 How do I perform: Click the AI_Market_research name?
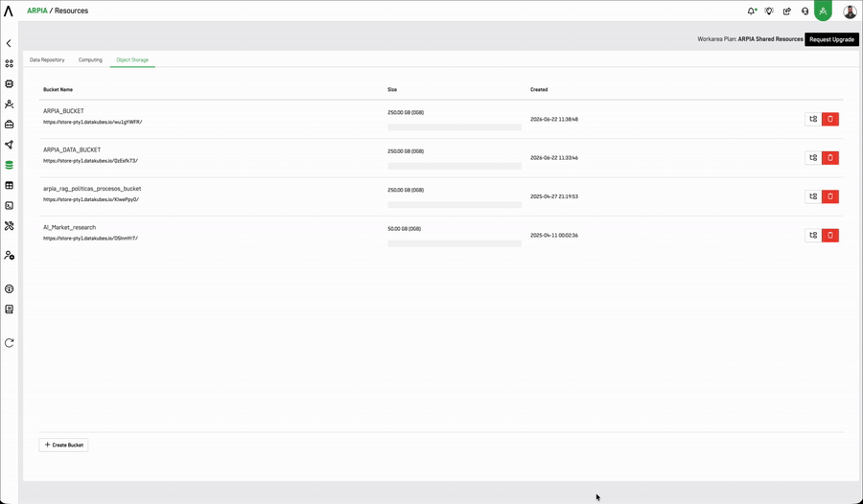[x=69, y=227]
